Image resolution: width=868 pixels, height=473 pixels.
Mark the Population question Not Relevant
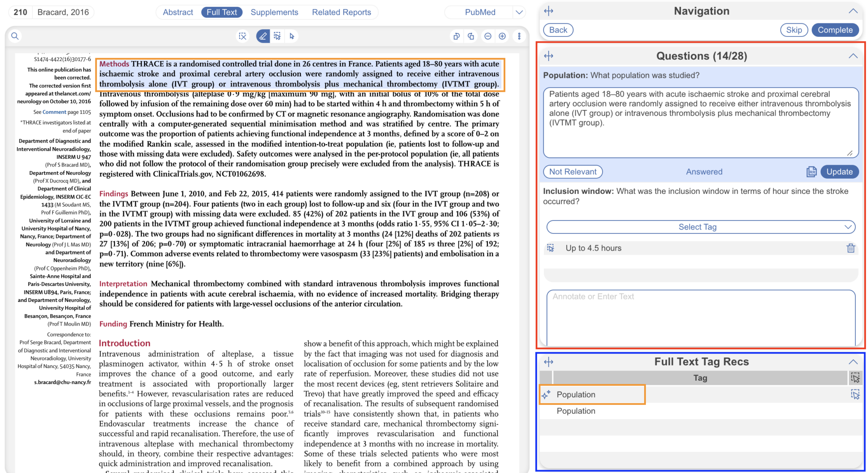point(573,171)
